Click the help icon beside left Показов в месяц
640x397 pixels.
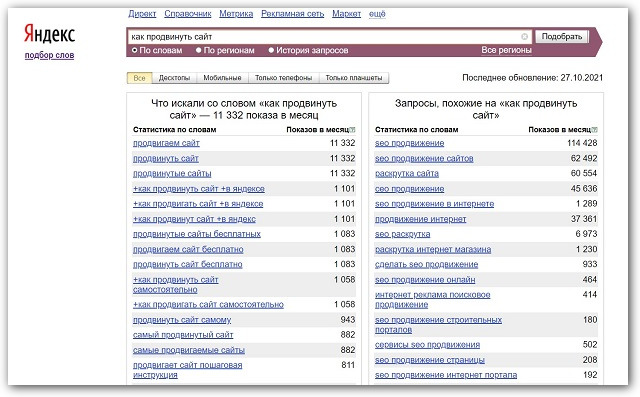(352, 130)
